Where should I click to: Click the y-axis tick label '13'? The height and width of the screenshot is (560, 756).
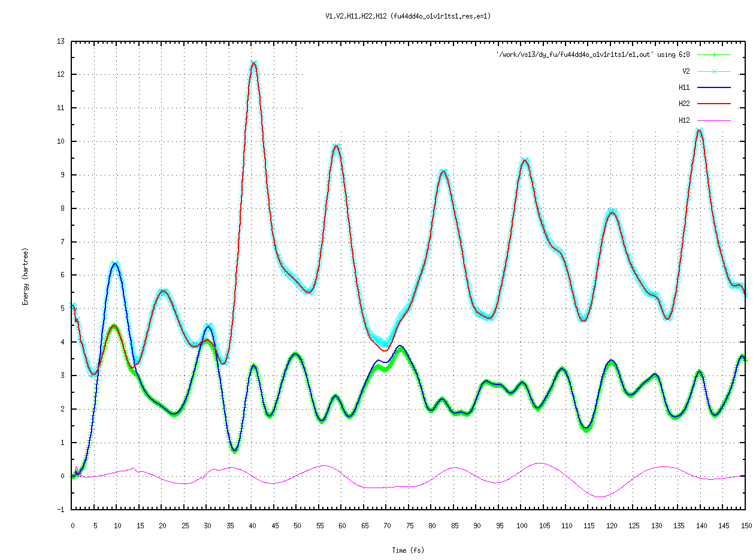[x=61, y=41]
